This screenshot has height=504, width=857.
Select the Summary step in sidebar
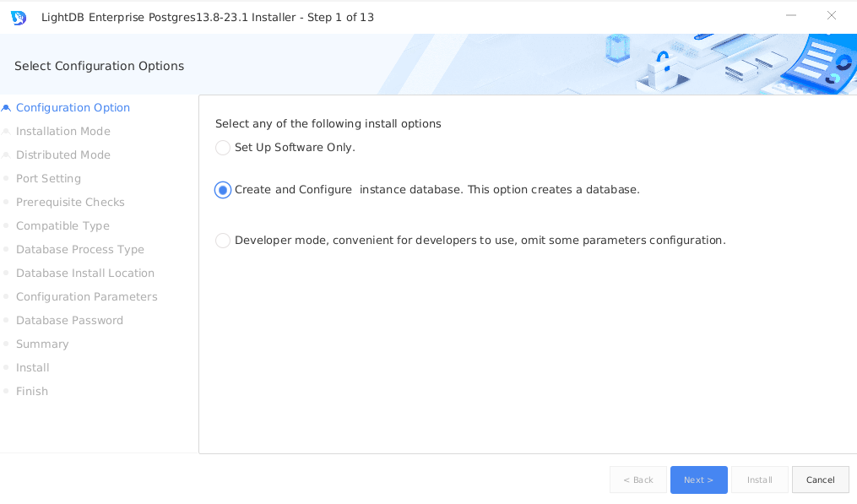pyautogui.click(x=42, y=344)
